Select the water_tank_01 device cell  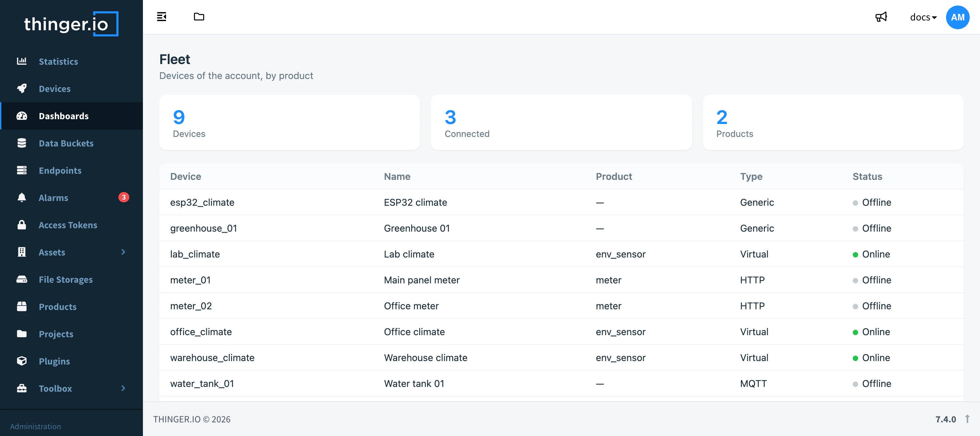202,384
